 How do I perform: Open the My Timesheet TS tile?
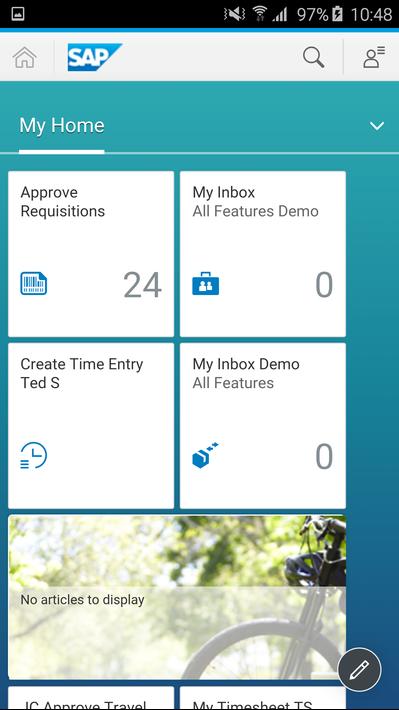[263, 698]
